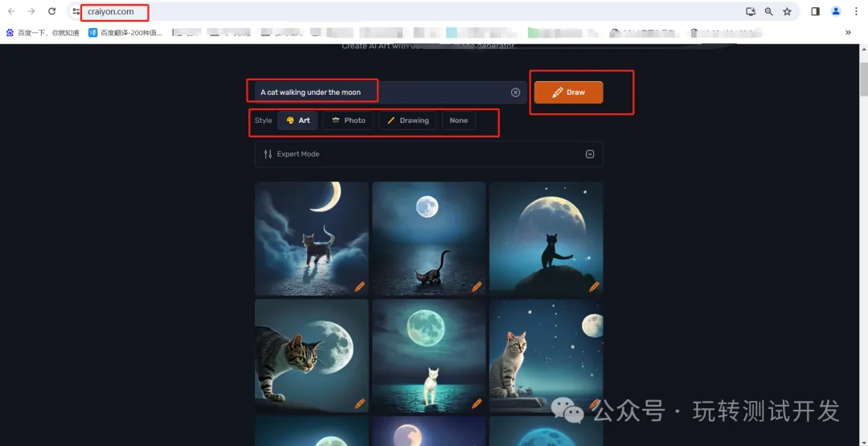Open thumbnail of white cat on teal water
This screenshot has width=868, height=446.
coord(429,356)
